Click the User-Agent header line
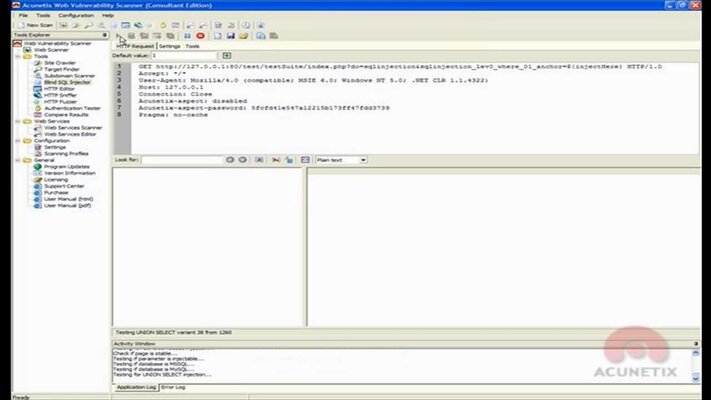711x400 pixels. coord(313,80)
